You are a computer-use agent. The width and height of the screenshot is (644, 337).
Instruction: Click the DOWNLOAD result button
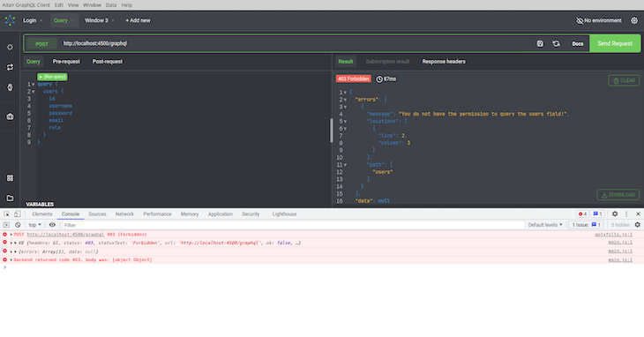click(618, 195)
